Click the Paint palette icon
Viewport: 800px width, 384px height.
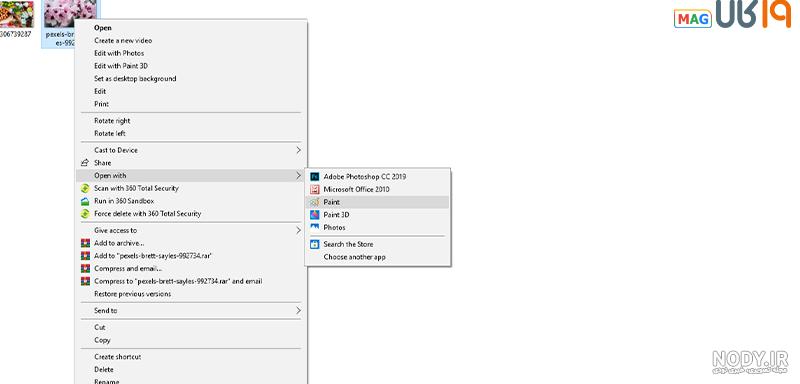[x=314, y=202]
